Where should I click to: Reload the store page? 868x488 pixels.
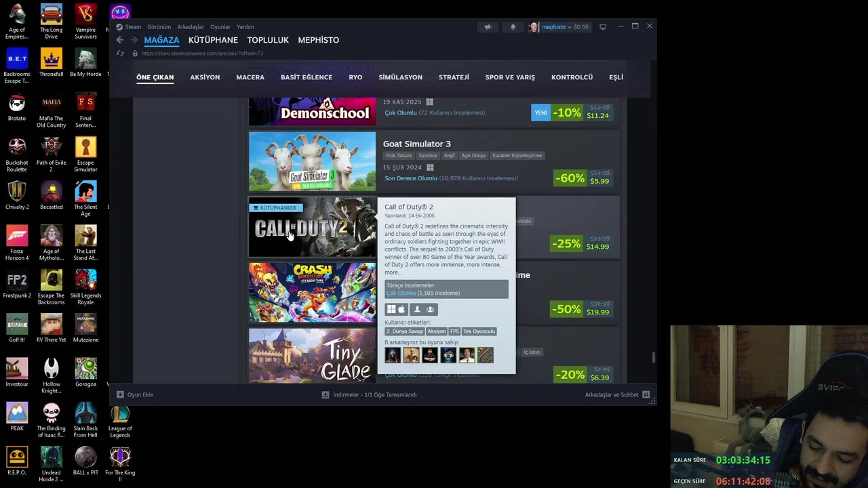pyautogui.click(x=120, y=54)
